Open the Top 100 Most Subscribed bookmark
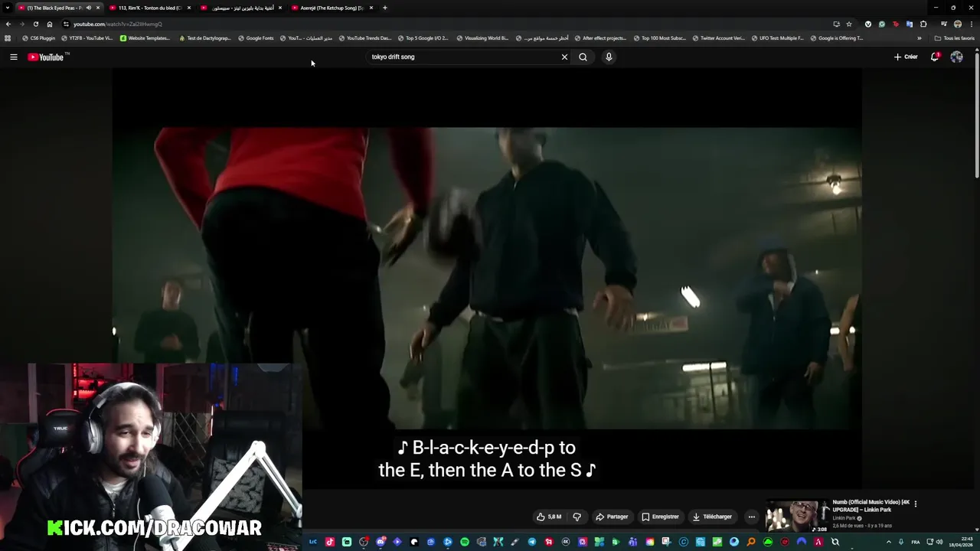The height and width of the screenshot is (551, 980). click(659, 37)
